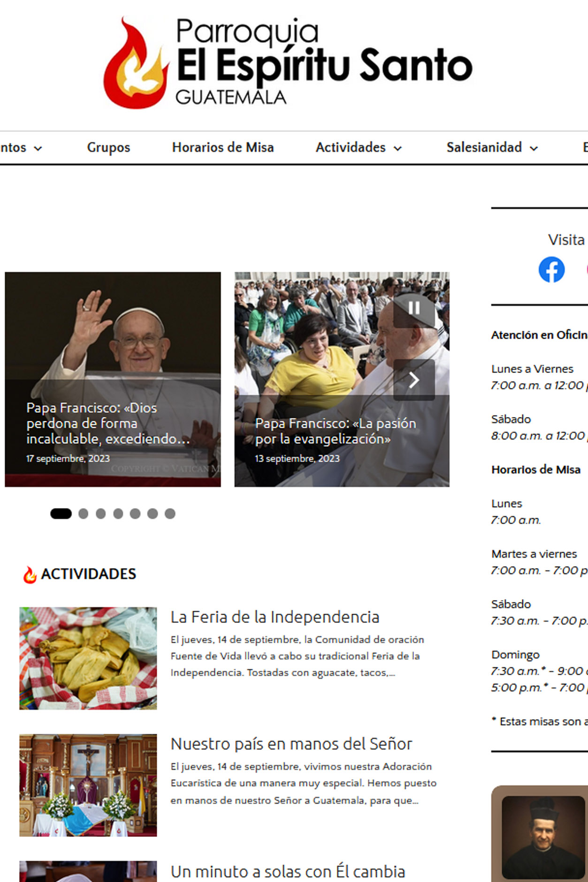Click the flame icon beside ACTIVIDADES
Screen dimensions: 588x882
click(x=30, y=574)
